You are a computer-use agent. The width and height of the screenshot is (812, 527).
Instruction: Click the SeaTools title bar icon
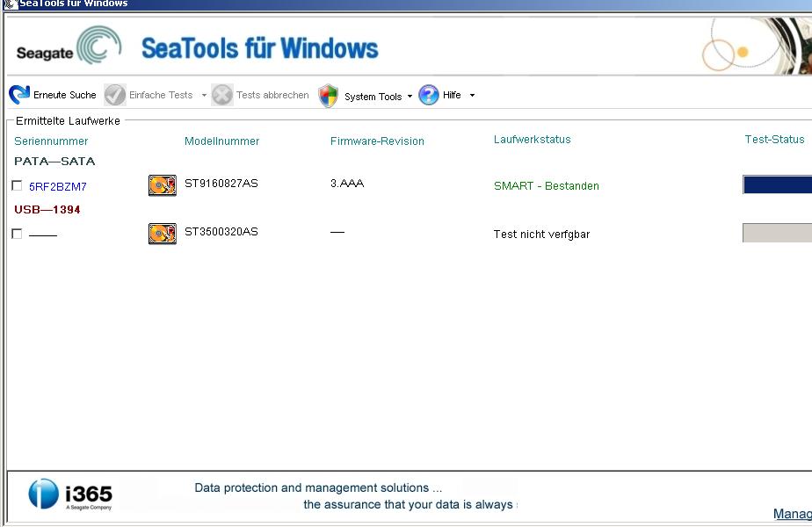pos(10,4)
